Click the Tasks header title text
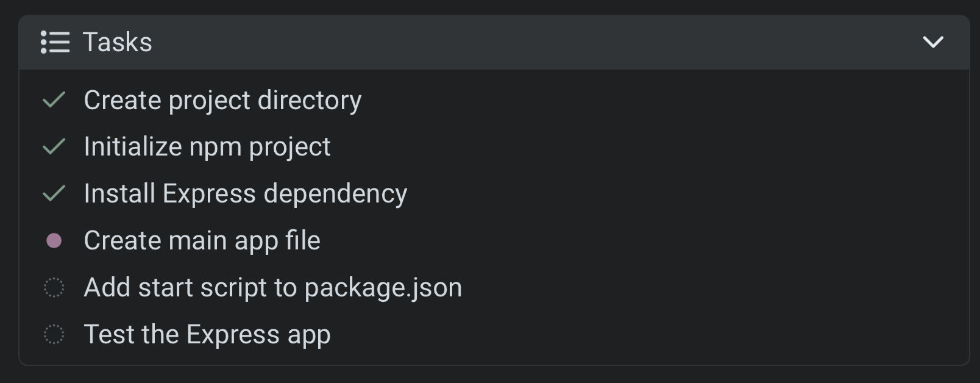 [117, 43]
